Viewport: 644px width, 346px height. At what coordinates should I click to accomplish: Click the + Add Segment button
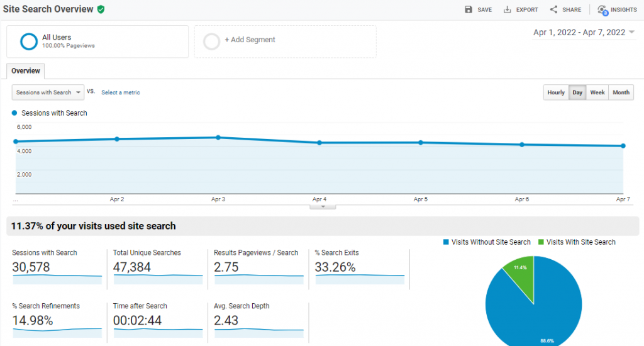click(x=250, y=40)
